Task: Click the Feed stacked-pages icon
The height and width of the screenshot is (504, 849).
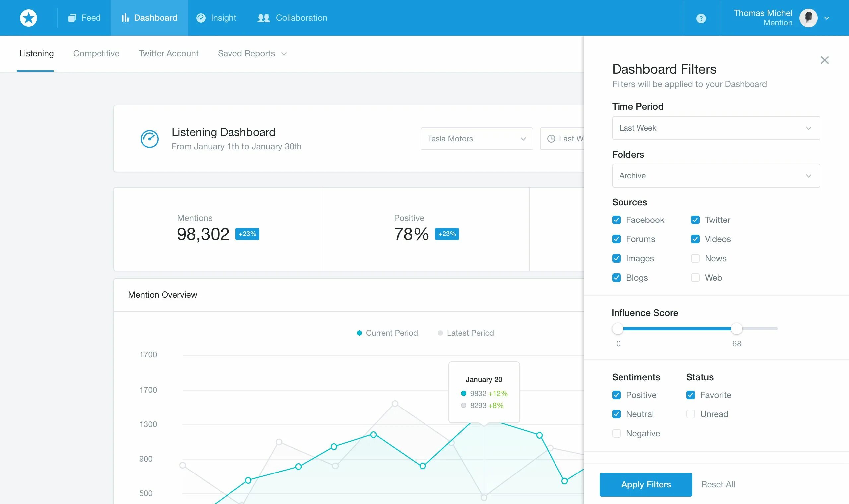Action: click(72, 18)
